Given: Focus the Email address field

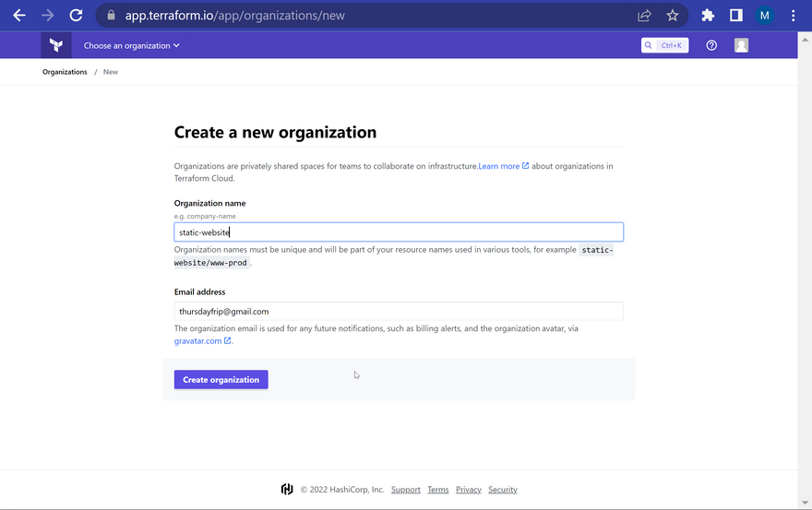Looking at the screenshot, I should pos(399,311).
